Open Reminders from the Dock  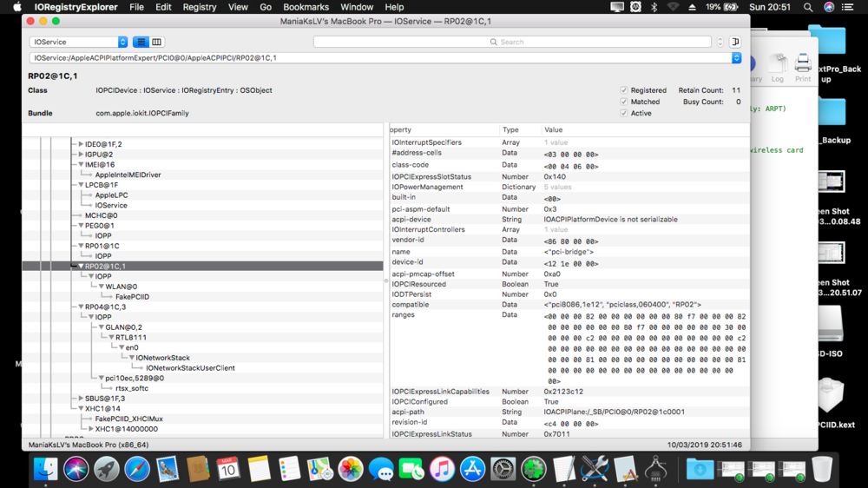(289, 469)
